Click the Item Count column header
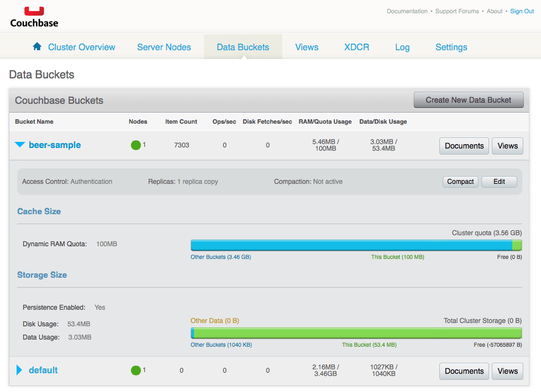The height and width of the screenshot is (392, 541). [x=181, y=121]
